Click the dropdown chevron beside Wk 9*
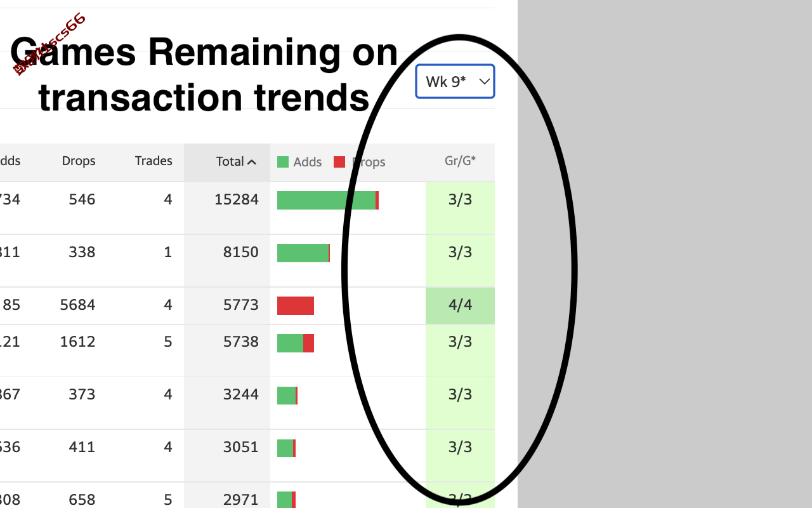Viewport: 812px width, 508px height. pyautogui.click(x=484, y=81)
